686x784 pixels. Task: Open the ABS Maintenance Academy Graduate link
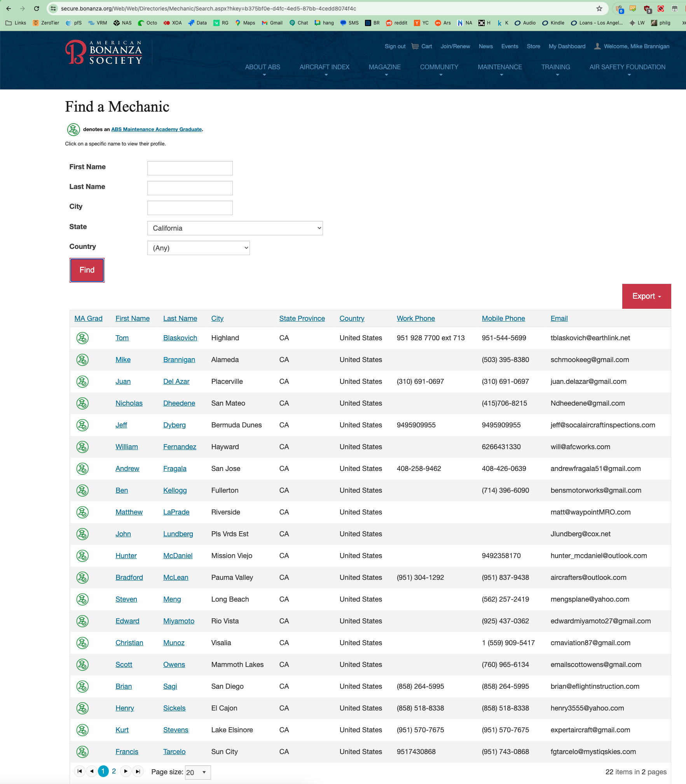click(156, 129)
